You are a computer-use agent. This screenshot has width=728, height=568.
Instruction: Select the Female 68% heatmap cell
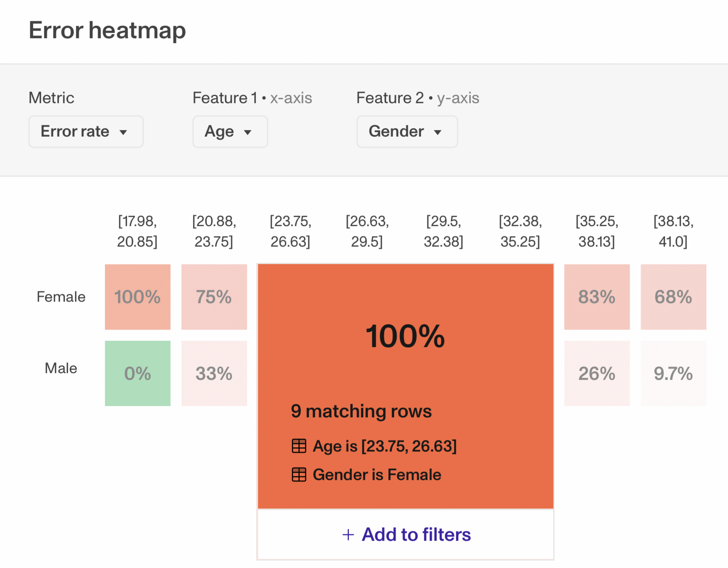[673, 297]
